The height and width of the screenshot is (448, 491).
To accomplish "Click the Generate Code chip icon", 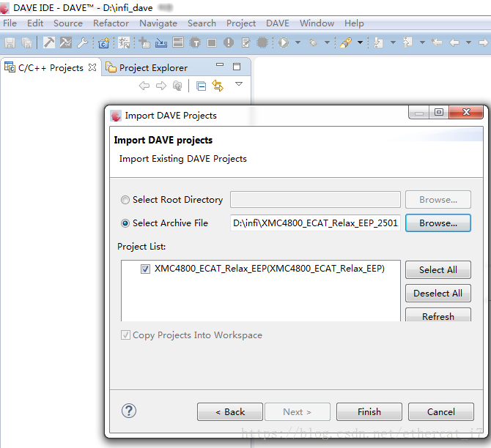I will (262, 42).
